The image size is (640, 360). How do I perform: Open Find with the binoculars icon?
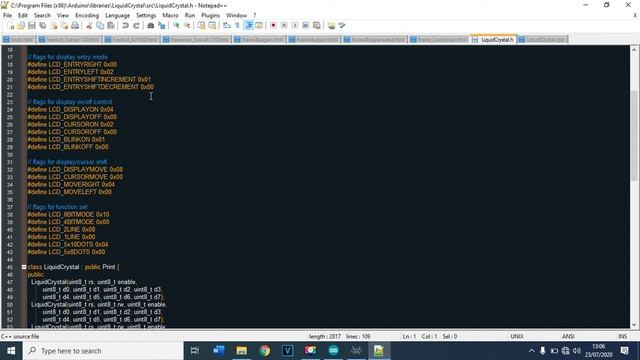(x=151, y=25)
